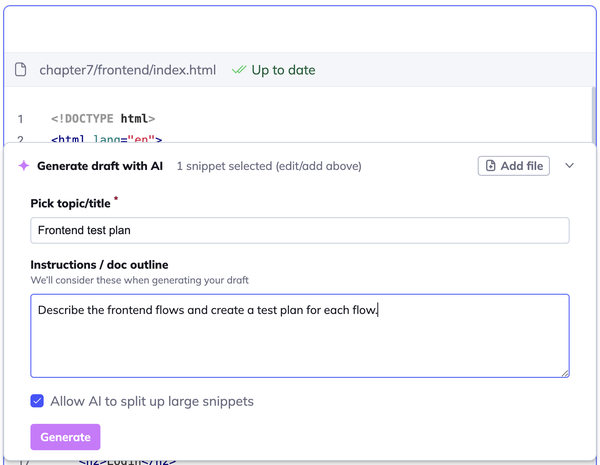Click the html lang code on line 2
The height and width of the screenshot is (465, 600).
pyautogui.click(x=106, y=140)
